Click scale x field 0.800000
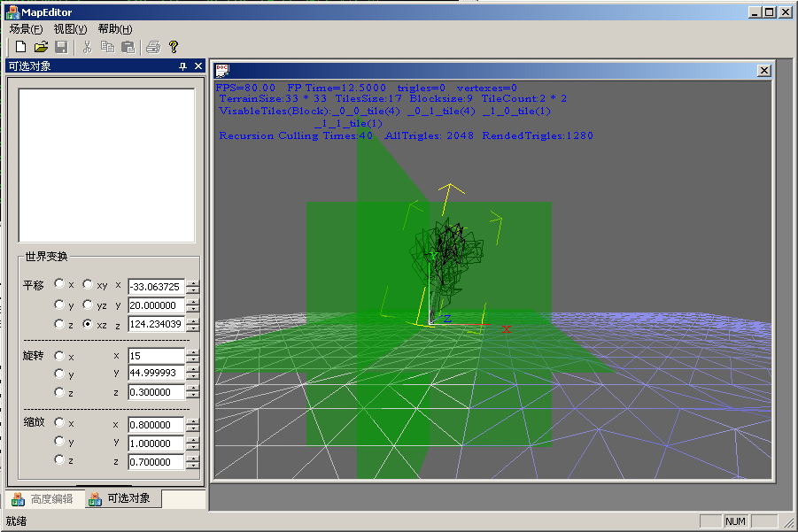 point(156,425)
